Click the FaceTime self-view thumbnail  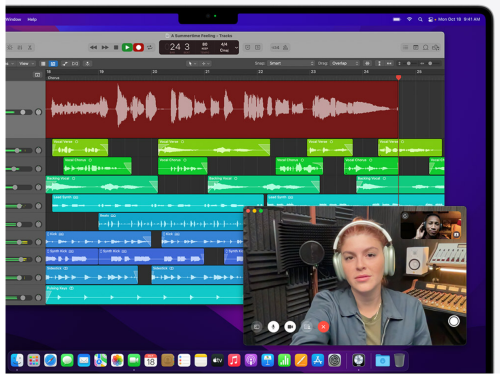(x=431, y=225)
